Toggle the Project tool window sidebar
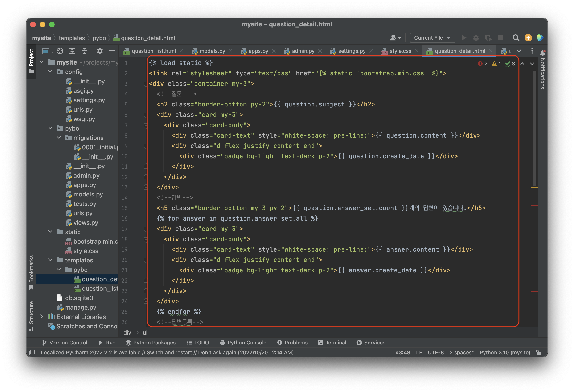Screen dimensions: 574x392 coord(31,61)
